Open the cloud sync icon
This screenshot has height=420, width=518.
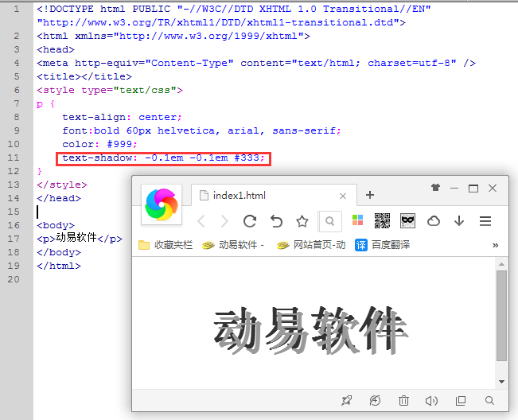[x=434, y=221]
